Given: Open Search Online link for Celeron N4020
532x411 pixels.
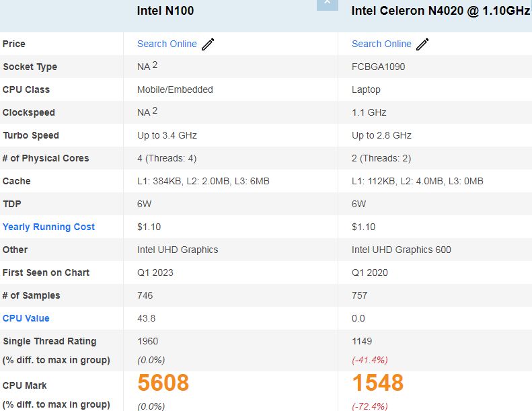Looking at the screenshot, I should (x=381, y=44).
